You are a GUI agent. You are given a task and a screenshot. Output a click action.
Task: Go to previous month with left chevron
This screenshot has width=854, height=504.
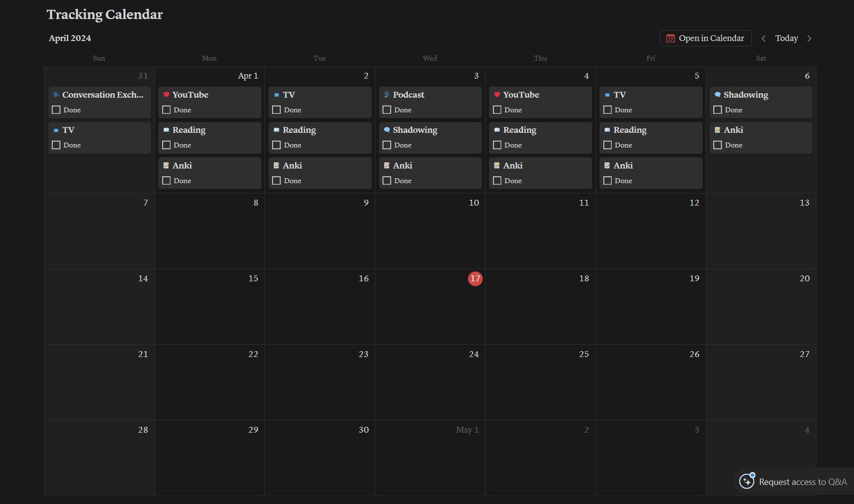point(764,39)
